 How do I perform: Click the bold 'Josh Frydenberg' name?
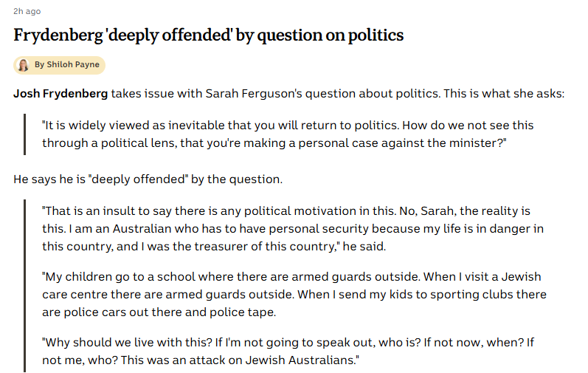60,94
